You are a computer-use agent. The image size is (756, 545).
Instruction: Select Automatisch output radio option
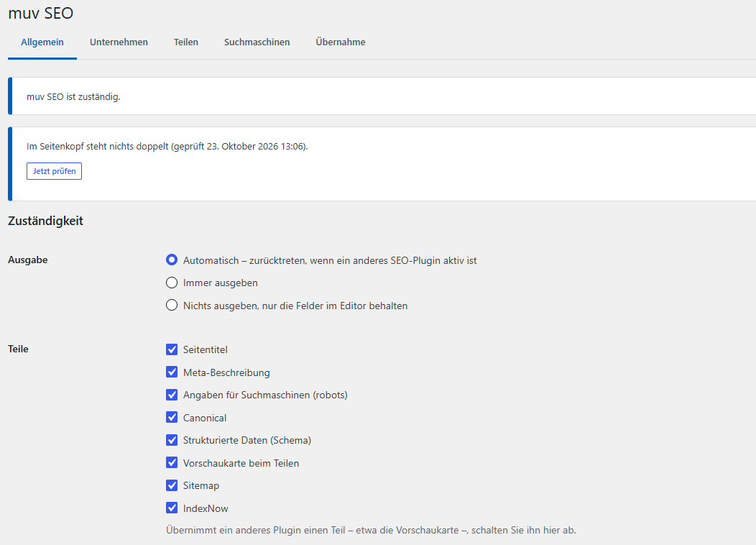[172, 260]
